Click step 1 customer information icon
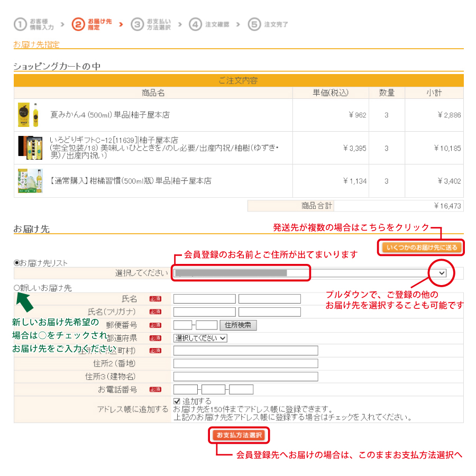The height and width of the screenshot is (476, 476). (20, 24)
